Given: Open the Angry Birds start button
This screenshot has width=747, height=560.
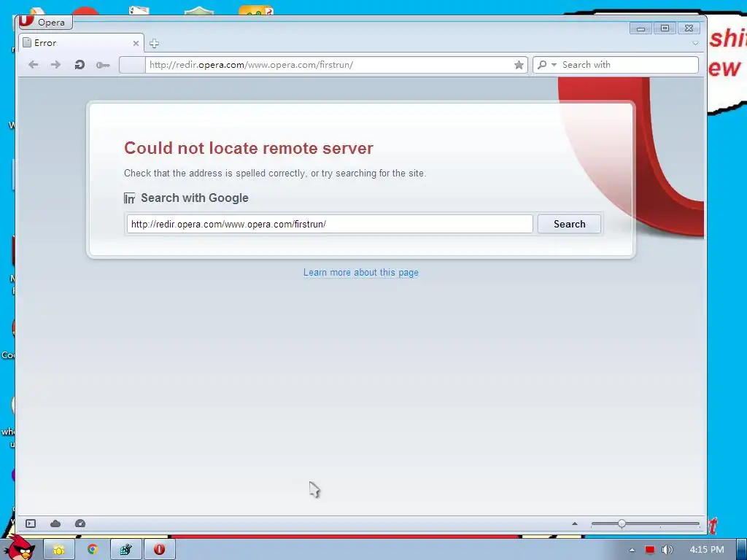Looking at the screenshot, I should [19, 548].
